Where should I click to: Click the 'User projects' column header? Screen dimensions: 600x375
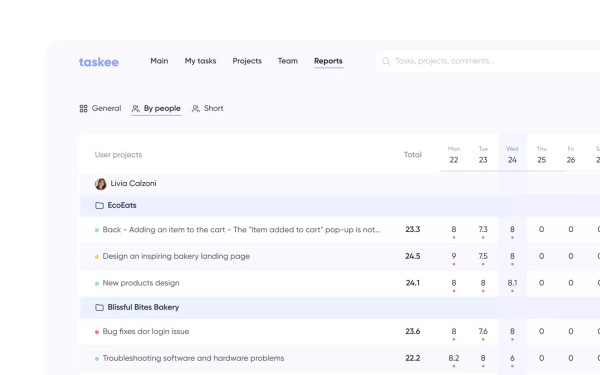(x=118, y=155)
